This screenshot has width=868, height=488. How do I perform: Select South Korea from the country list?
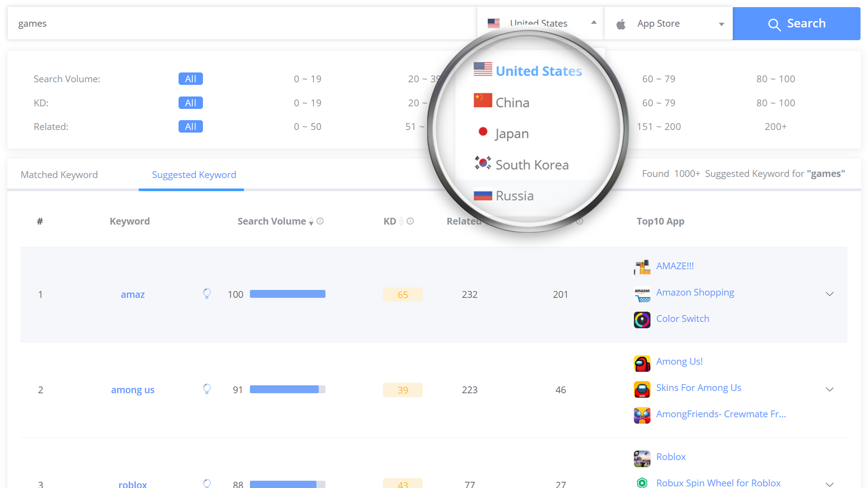[532, 164]
